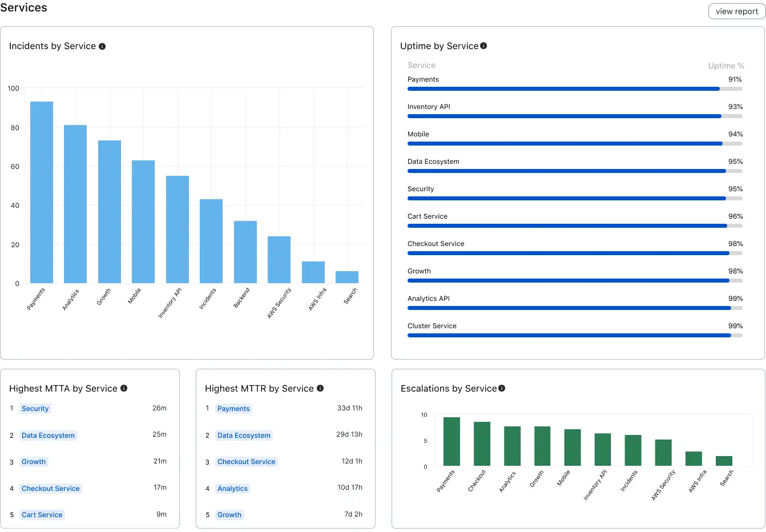766x532 pixels.
Task: Click the 33d 11h MTTR value
Action: pyautogui.click(x=350, y=408)
